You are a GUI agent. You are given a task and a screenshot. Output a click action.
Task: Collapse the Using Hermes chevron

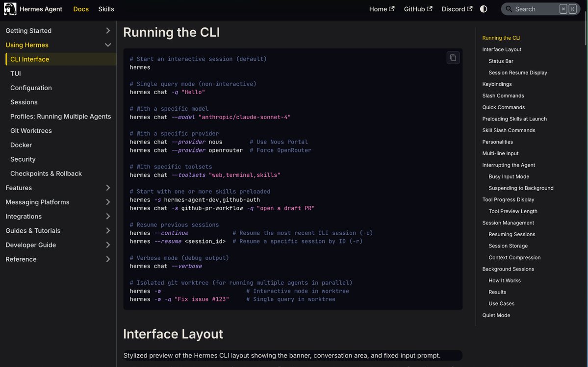[108, 45]
